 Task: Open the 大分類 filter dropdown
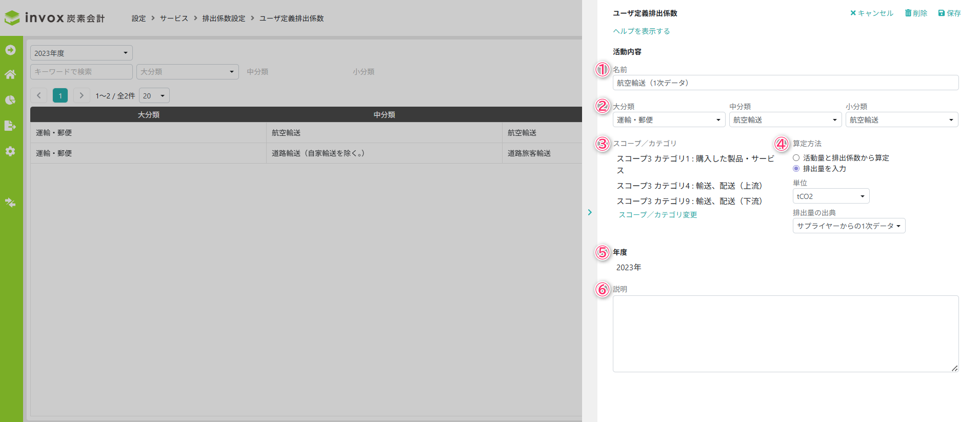click(x=188, y=72)
